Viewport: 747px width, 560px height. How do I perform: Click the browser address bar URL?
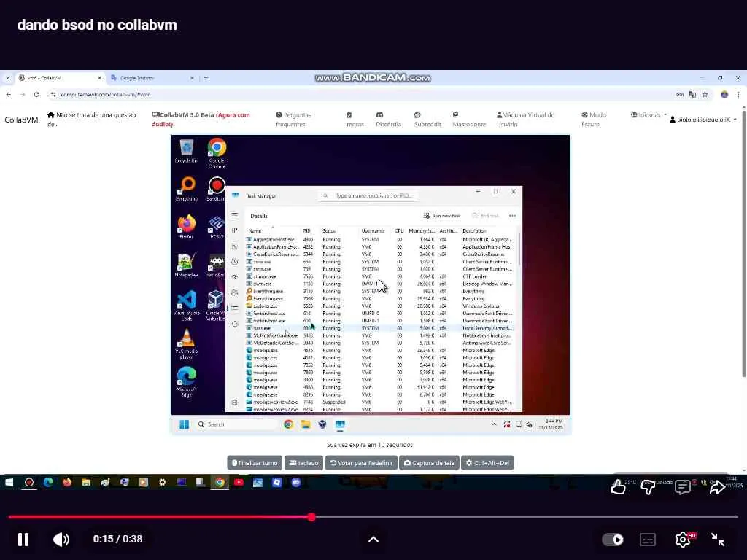click(x=106, y=94)
